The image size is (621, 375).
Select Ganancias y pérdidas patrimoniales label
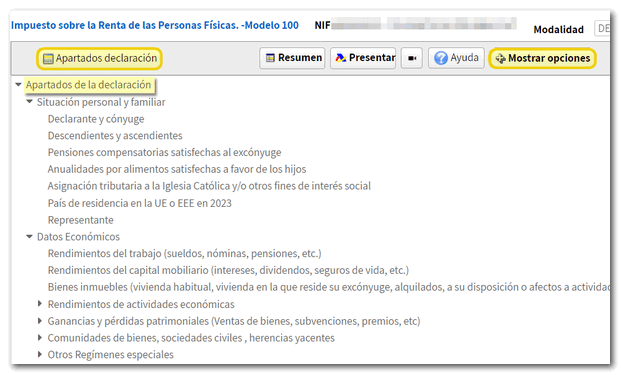click(x=234, y=321)
